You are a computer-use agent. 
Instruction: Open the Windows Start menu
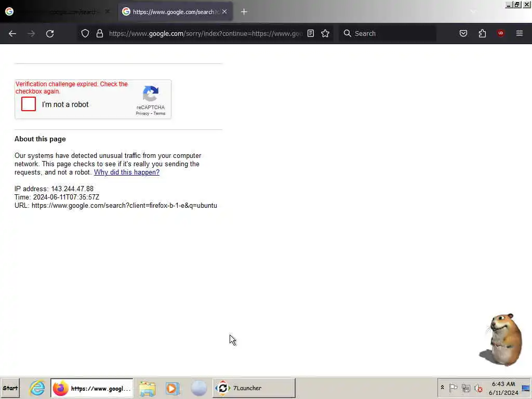tap(10, 388)
